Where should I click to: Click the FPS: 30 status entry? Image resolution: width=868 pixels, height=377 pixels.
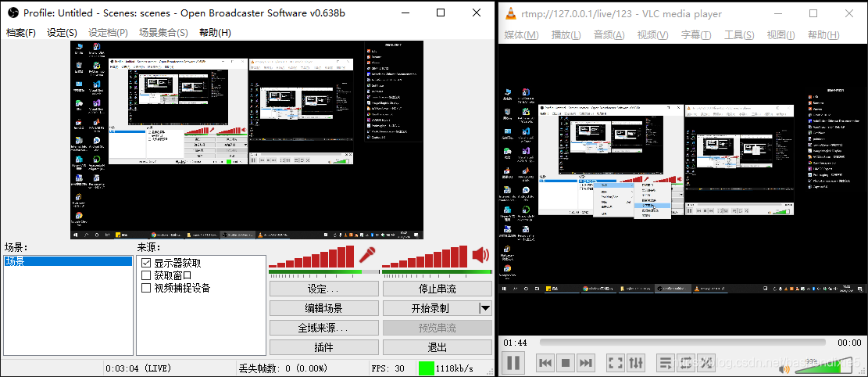(x=388, y=368)
